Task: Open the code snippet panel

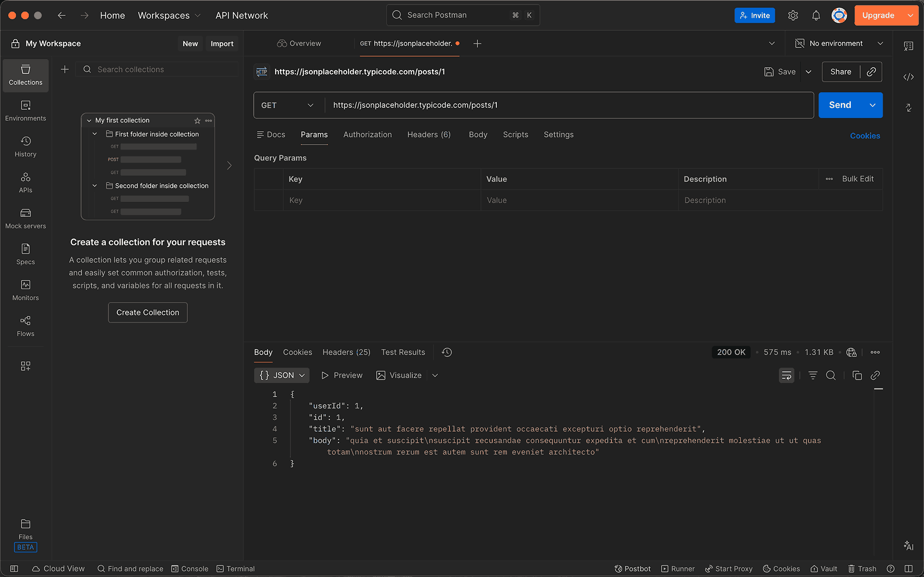Action: (x=908, y=77)
